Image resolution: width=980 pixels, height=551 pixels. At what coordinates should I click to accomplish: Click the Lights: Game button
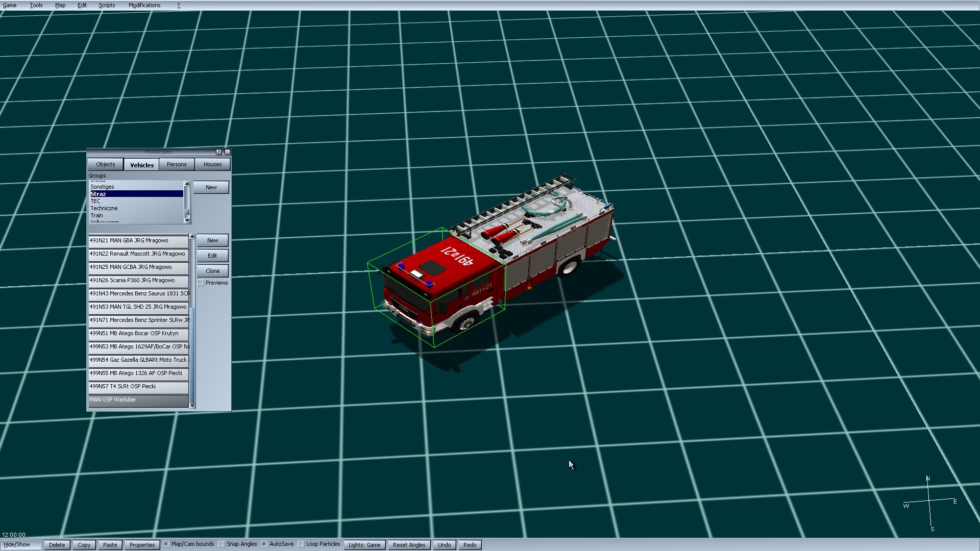pos(364,545)
